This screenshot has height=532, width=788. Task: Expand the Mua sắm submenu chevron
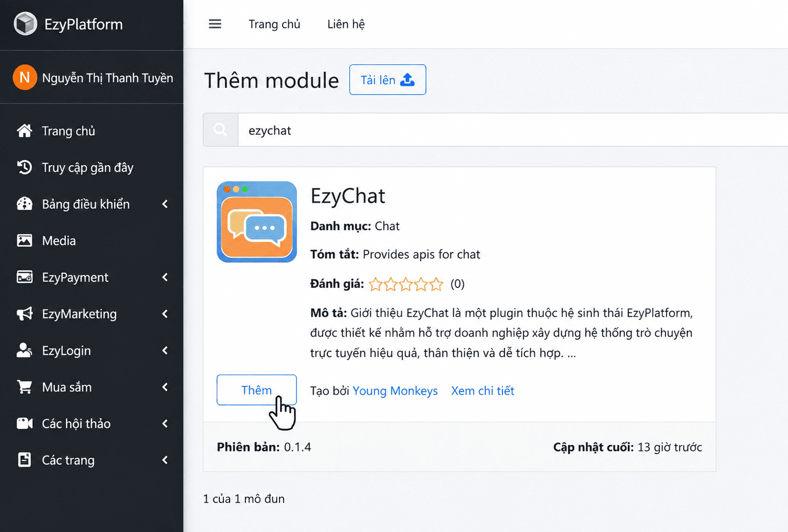pos(165,387)
